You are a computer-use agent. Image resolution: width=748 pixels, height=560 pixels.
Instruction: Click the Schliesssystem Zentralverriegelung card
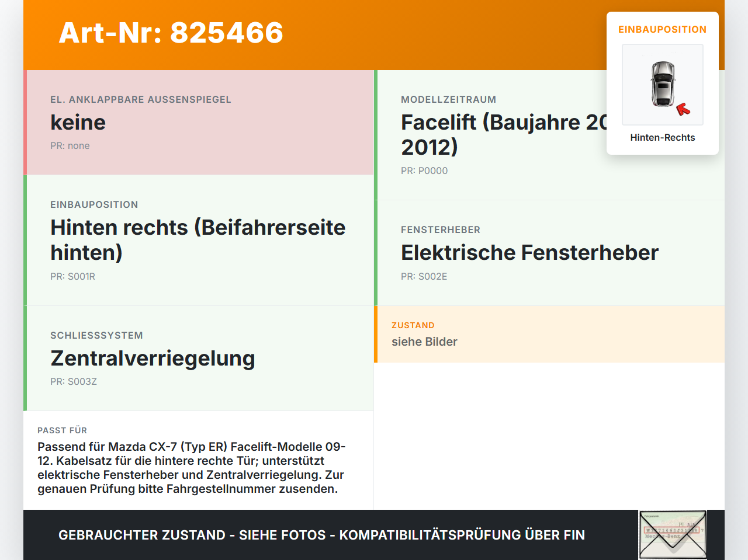click(199, 359)
